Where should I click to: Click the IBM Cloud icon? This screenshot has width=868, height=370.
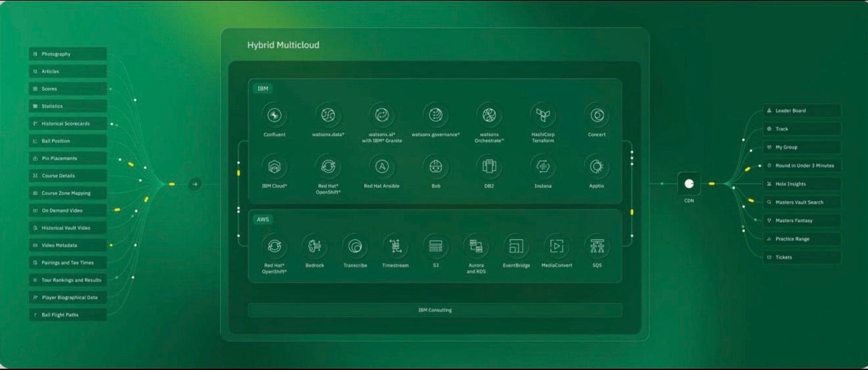pyautogui.click(x=274, y=166)
